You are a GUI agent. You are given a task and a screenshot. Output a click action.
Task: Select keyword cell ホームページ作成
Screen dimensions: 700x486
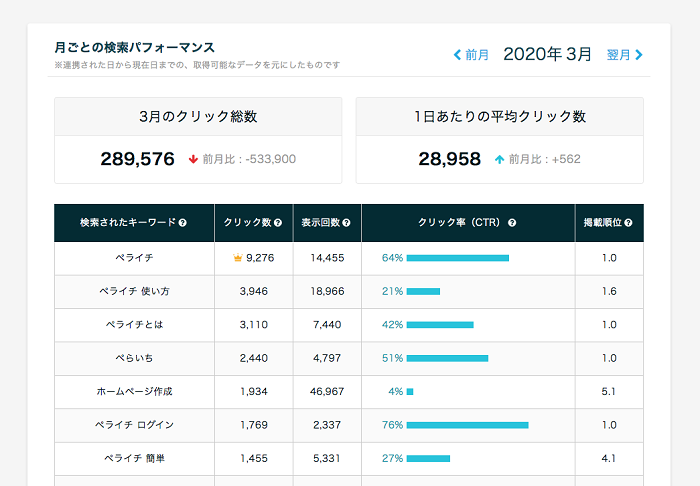[x=134, y=392]
